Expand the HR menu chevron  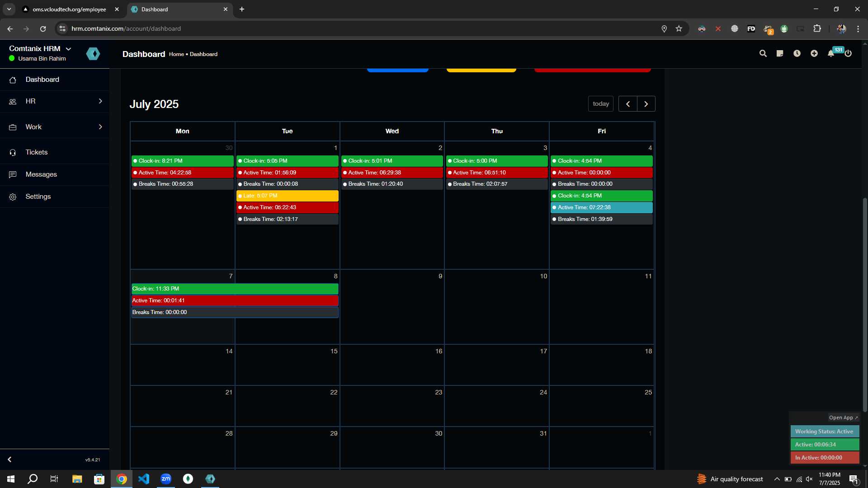coord(100,101)
